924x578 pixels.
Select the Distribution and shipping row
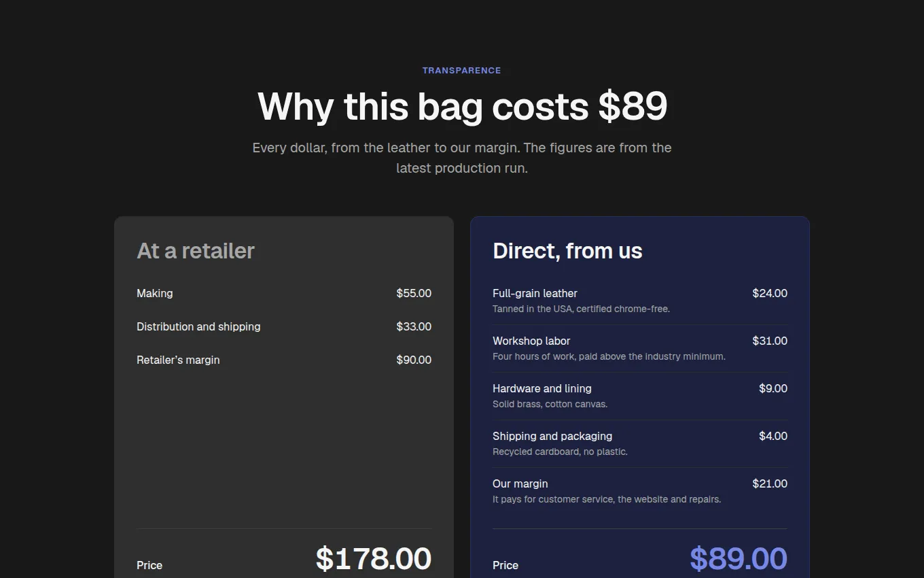click(284, 327)
